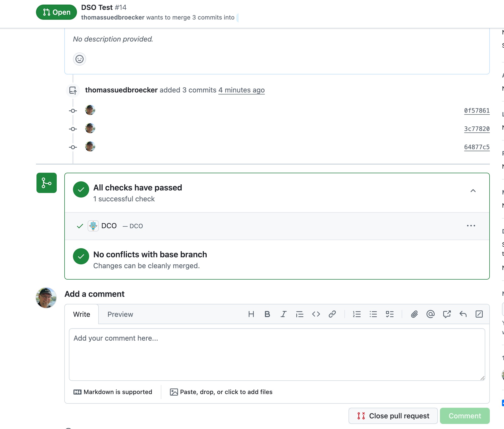Image resolution: width=504 pixels, height=429 pixels.
Task: Reference an issue or pull request
Action: [447, 314]
